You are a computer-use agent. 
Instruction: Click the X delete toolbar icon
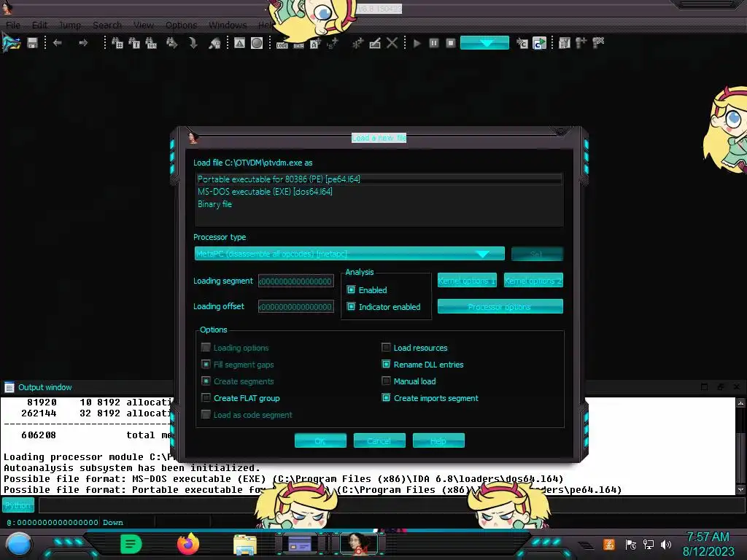(x=392, y=43)
